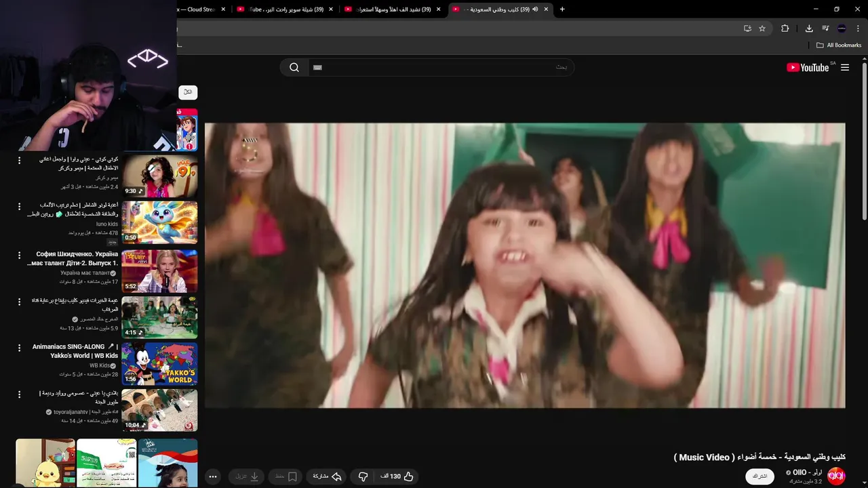
Task: Focus the YouTube search input field
Action: click(x=441, y=67)
